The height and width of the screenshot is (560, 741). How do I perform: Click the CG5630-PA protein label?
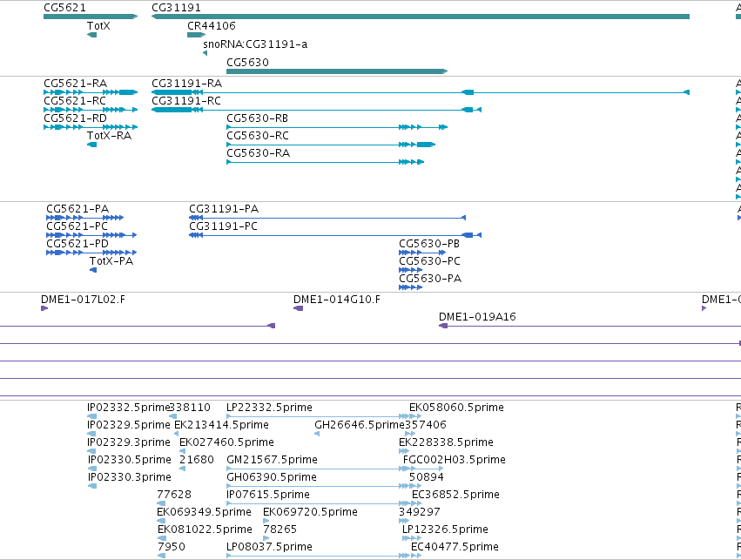tap(430, 279)
